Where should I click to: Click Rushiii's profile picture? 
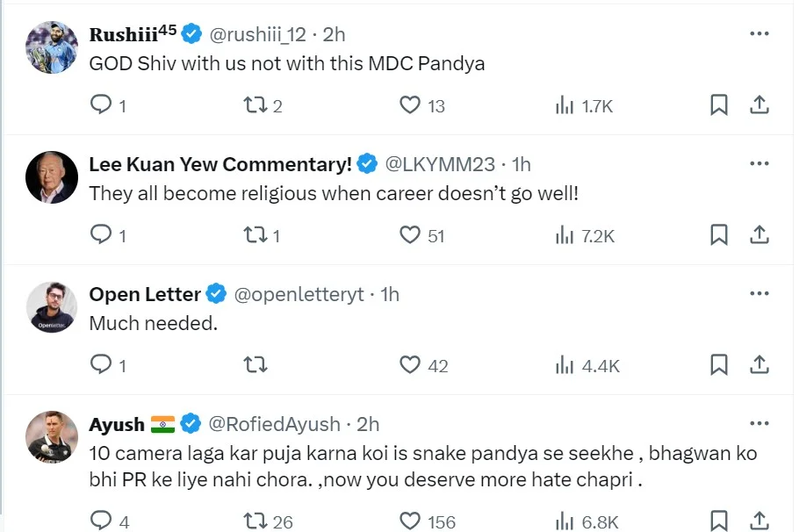point(51,47)
